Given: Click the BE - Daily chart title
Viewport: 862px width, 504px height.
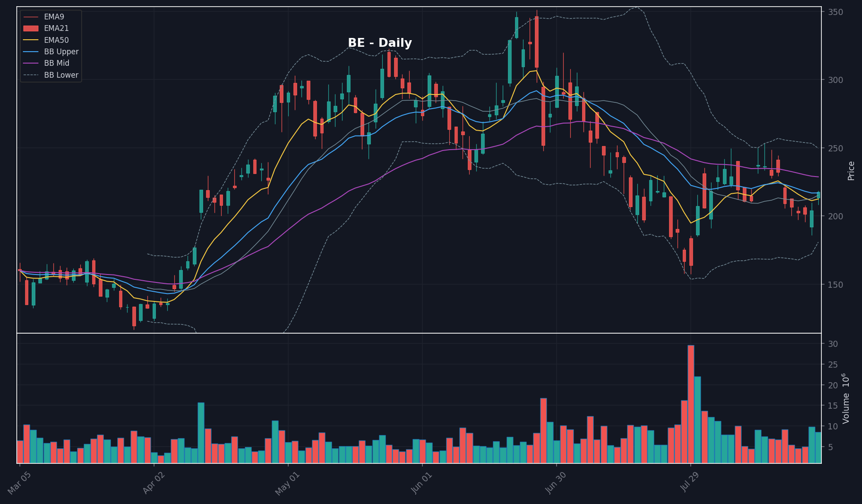Looking at the screenshot, I should tap(380, 43).
